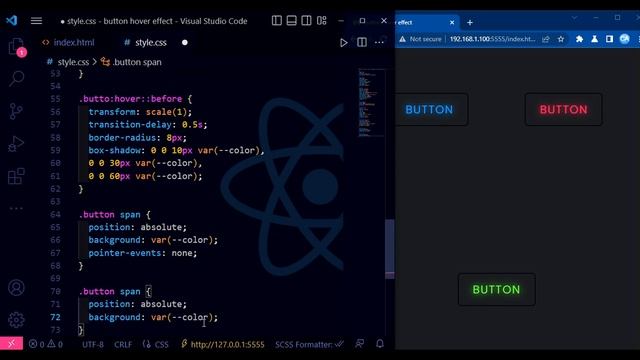The width and height of the screenshot is (640, 360).
Task: Select the style.css editor tab
Action: [x=146, y=42]
